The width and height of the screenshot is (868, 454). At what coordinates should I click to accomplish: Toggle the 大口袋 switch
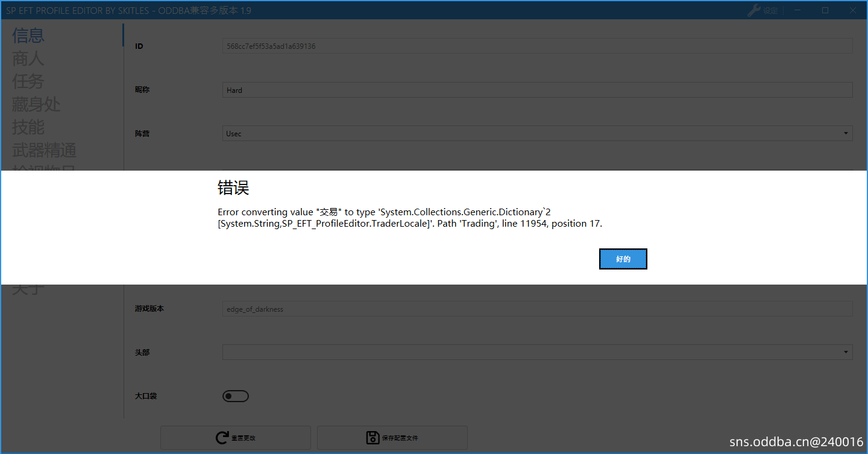pos(236,396)
